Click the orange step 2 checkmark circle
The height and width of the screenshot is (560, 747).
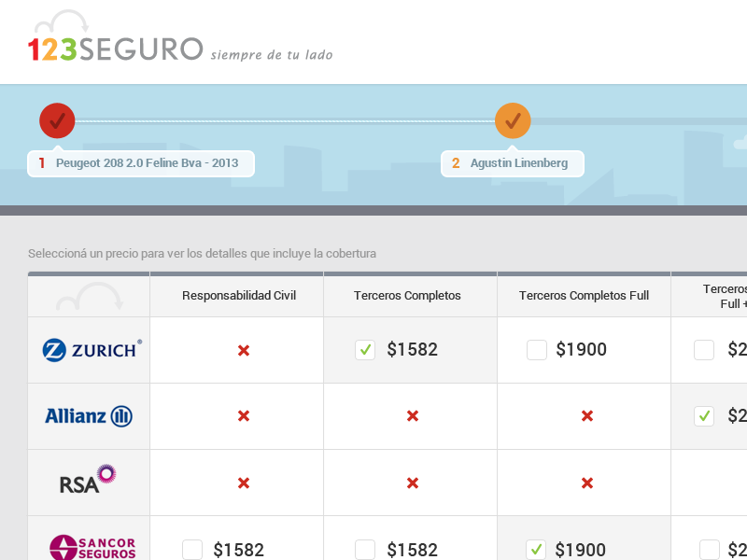coord(513,120)
